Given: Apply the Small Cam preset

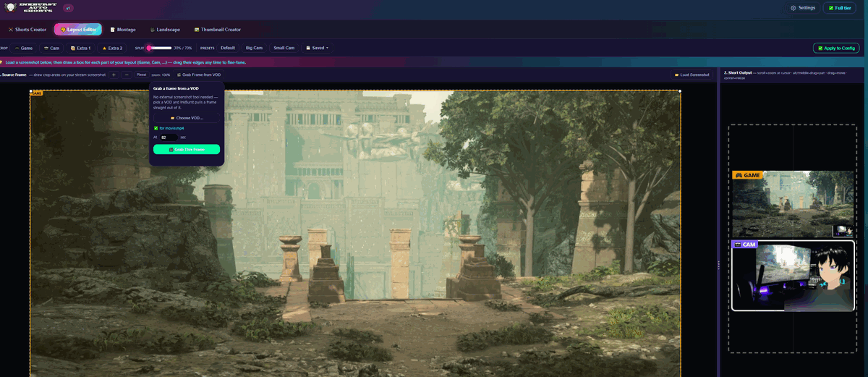Looking at the screenshot, I should click(x=284, y=48).
